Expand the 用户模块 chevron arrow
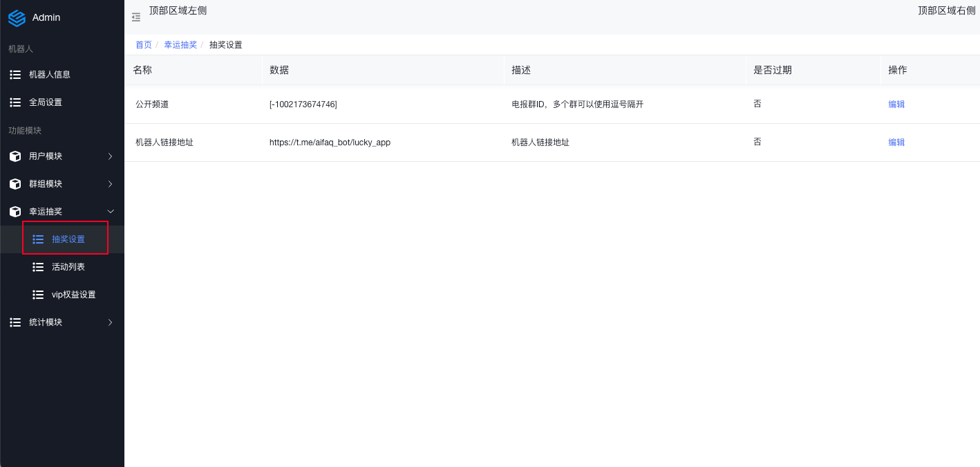 click(x=110, y=156)
